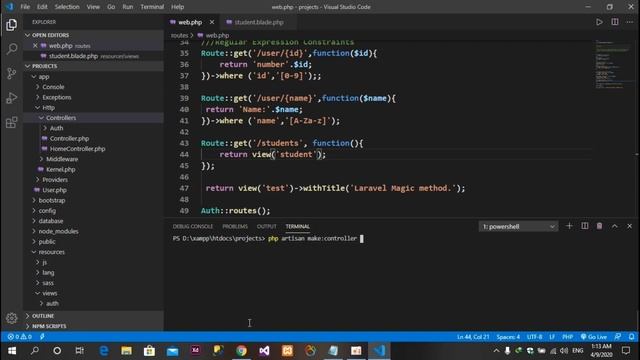Viewport: 640px width, 360px height.
Task: Change encoding via UTF-8 status item
Action: point(534,337)
